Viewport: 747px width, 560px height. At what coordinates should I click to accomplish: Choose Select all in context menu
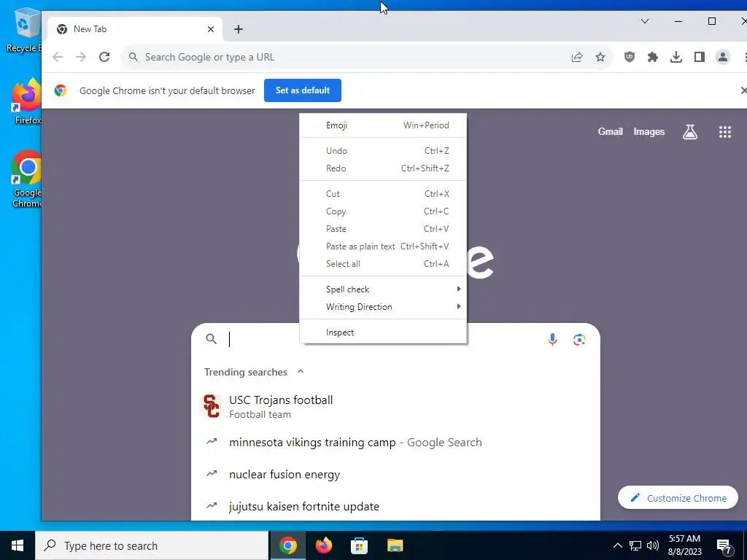(383, 264)
